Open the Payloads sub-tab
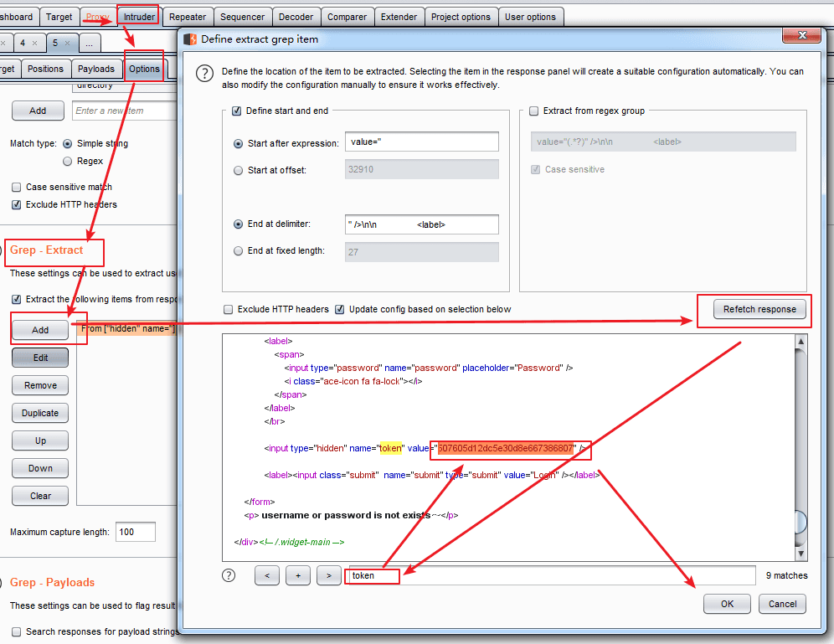This screenshot has height=644, width=834. [95, 70]
